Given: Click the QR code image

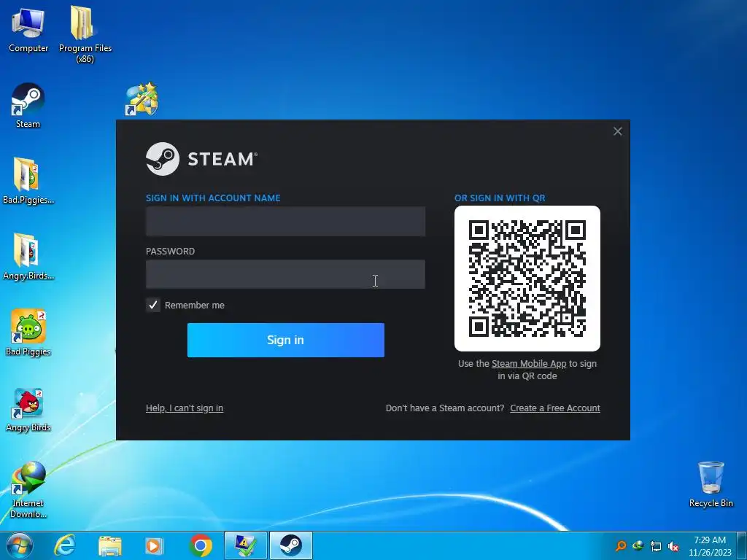Looking at the screenshot, I should pos(527,279).
